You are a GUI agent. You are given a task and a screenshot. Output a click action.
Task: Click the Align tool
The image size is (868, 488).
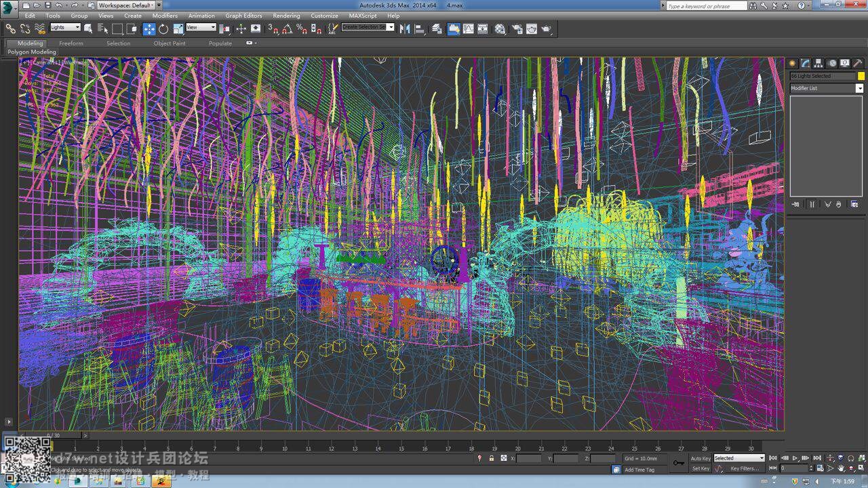point(420,28)
